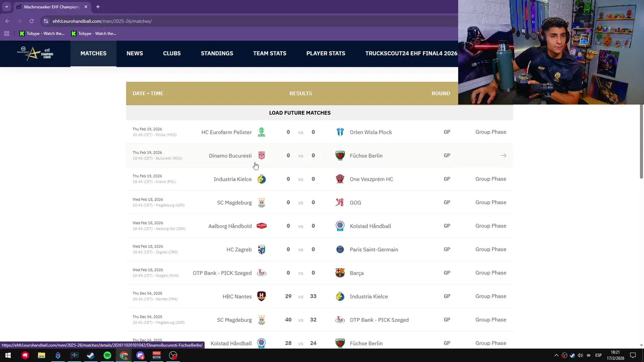Open the volume icon in system tray

580,355
